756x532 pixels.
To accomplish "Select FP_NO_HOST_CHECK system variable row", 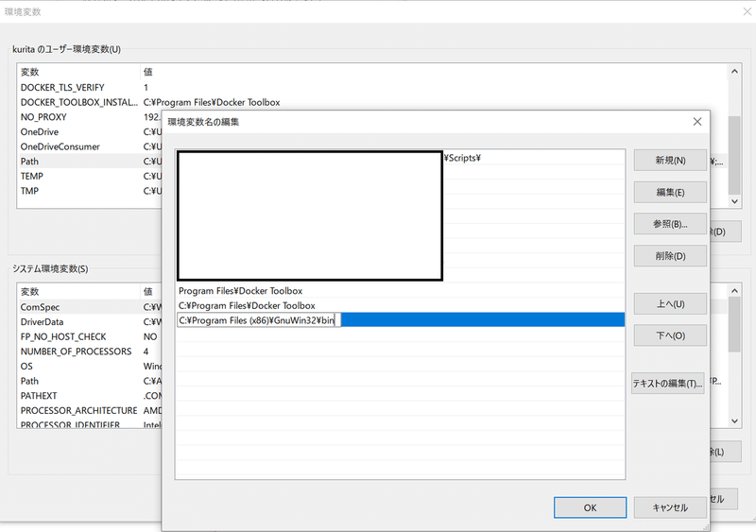I will coord(91,336).
